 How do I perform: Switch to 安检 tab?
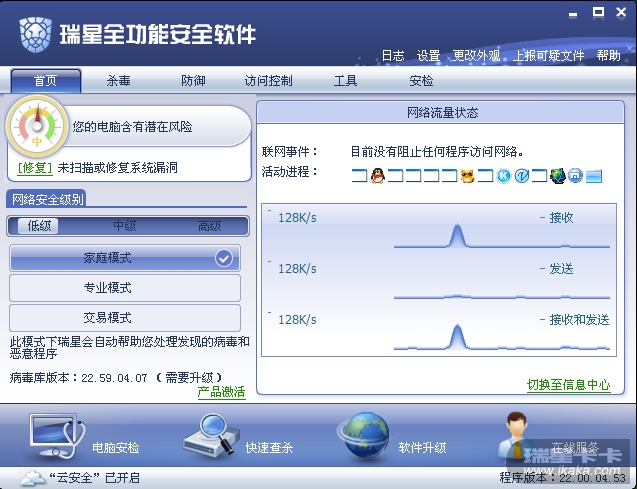click(x=421, y=80)
